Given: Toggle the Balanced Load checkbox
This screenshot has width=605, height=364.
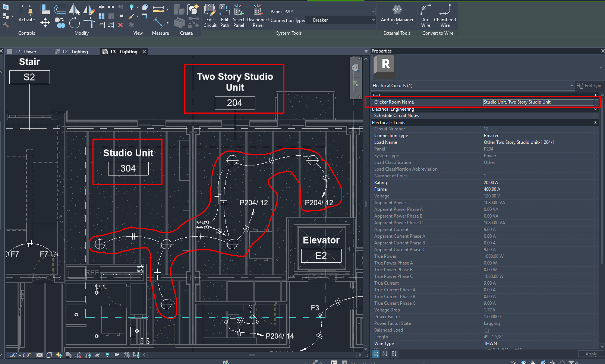Looking at the screenshot, I should pyautogui.click(x=486, y=330).
